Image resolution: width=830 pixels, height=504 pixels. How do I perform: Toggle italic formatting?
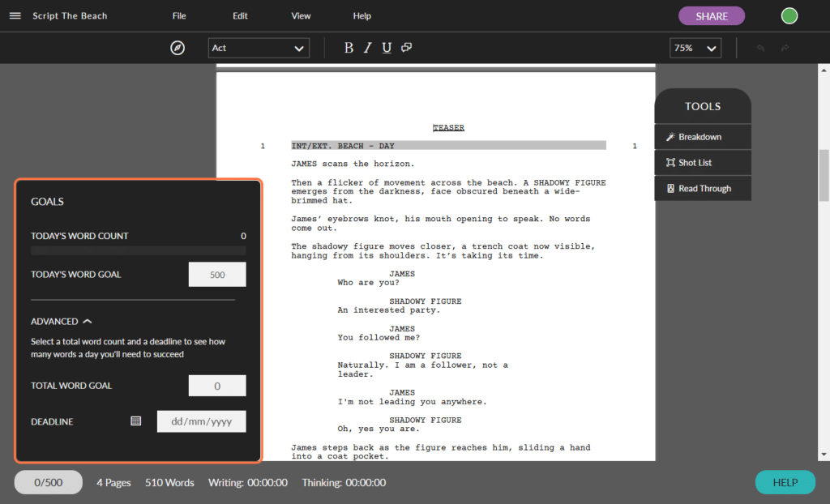(x=367, y=48)
